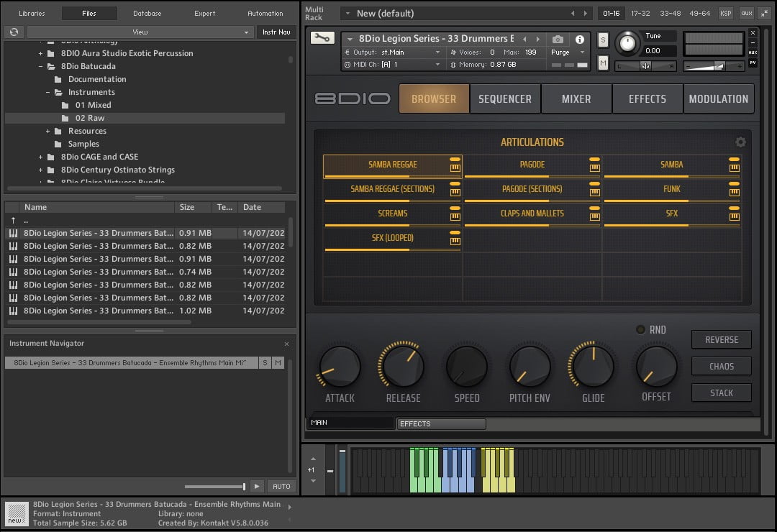Open the bottom EFFECTS page button
This screenshot has height=532, width=777.
[x=441, y=423]
